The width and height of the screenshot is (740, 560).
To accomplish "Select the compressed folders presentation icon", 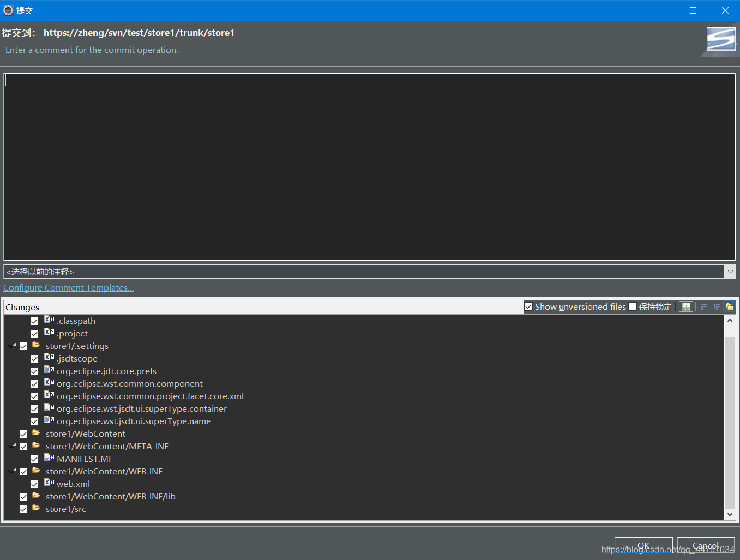I will [730, 307].
